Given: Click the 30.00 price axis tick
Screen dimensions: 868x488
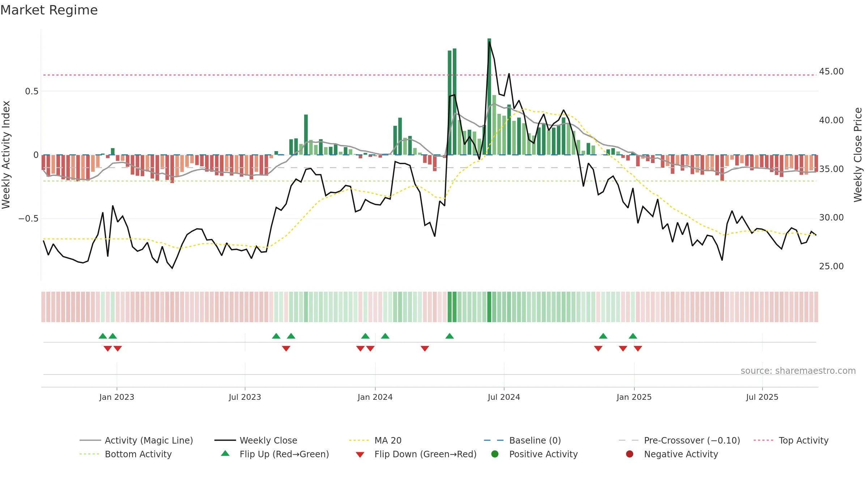Looking at the screenshot, I should 831,217.
